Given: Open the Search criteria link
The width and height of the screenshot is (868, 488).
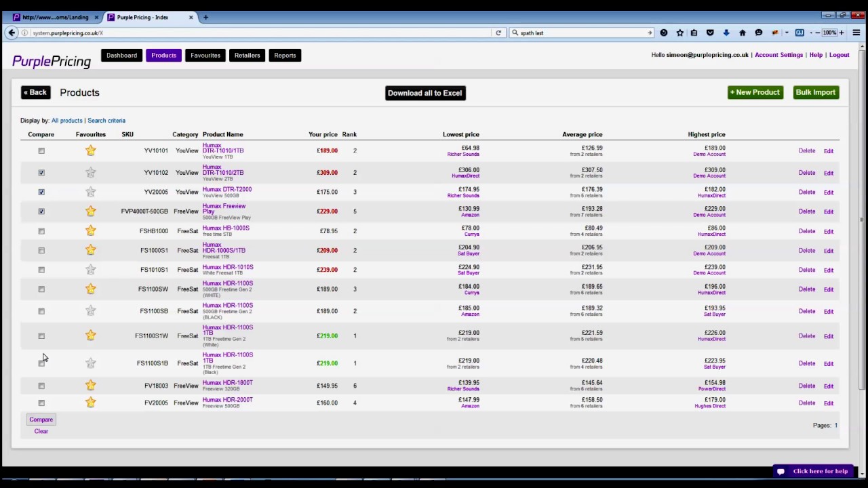Looking at the screenshot, I should click(106, 121).
